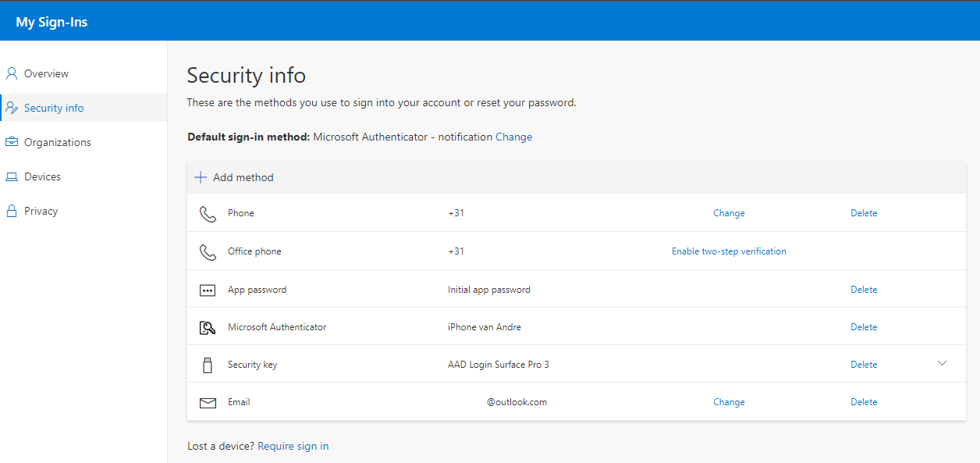
Task: Delete the Email method
Action: click(x=864, y=402)
